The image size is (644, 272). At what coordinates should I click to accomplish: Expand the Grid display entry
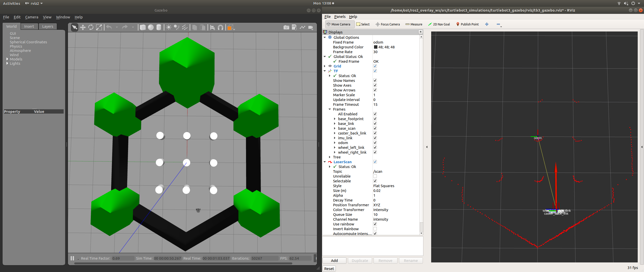[325, 66]
